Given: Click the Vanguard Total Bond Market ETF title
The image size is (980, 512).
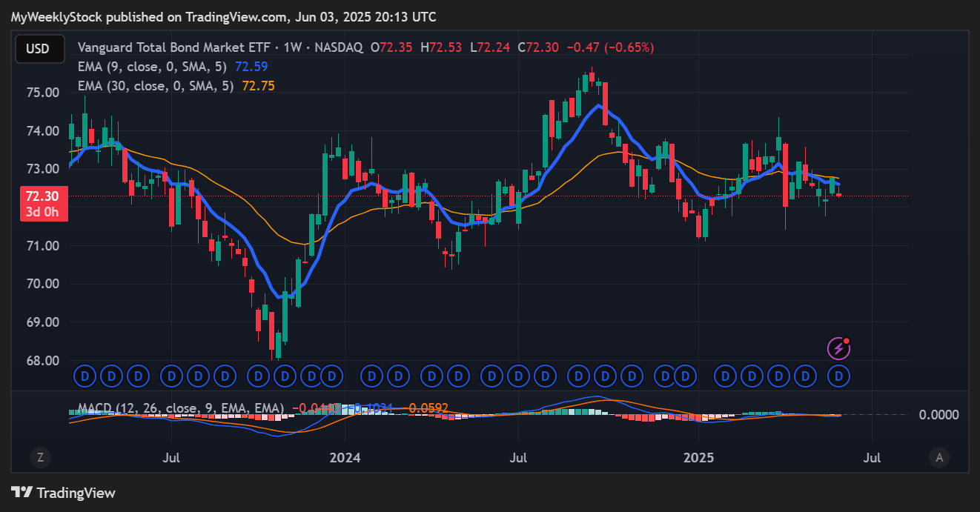Looking at the screenshot, I should (x=174, y=47).
